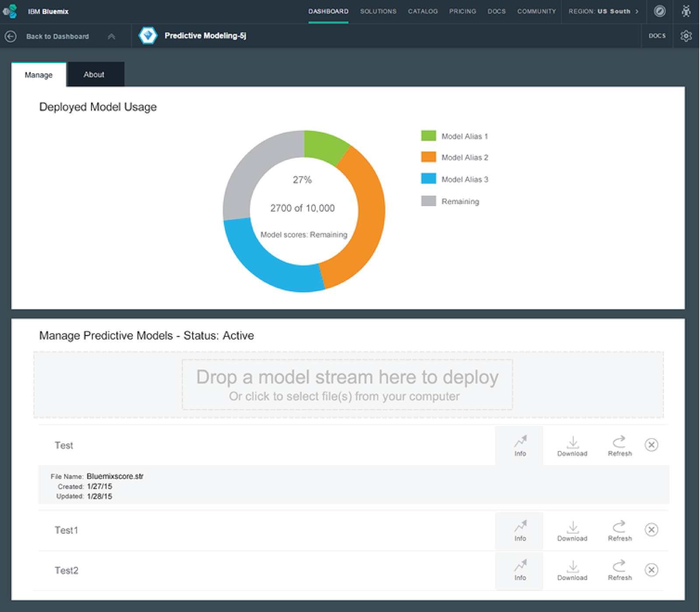Click the Predictive Modeling service diamond icon
The width and height of the screenshot is (700, 612).
(148, 36)
